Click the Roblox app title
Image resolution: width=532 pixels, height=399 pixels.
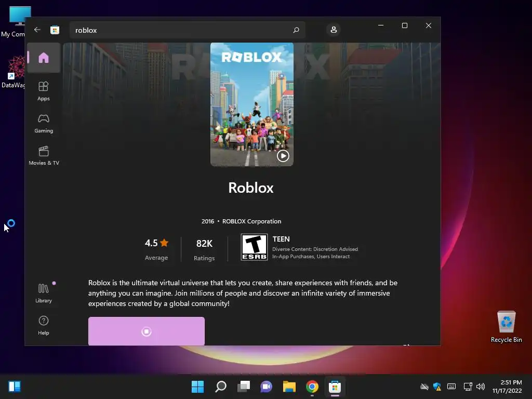[251, 188]
